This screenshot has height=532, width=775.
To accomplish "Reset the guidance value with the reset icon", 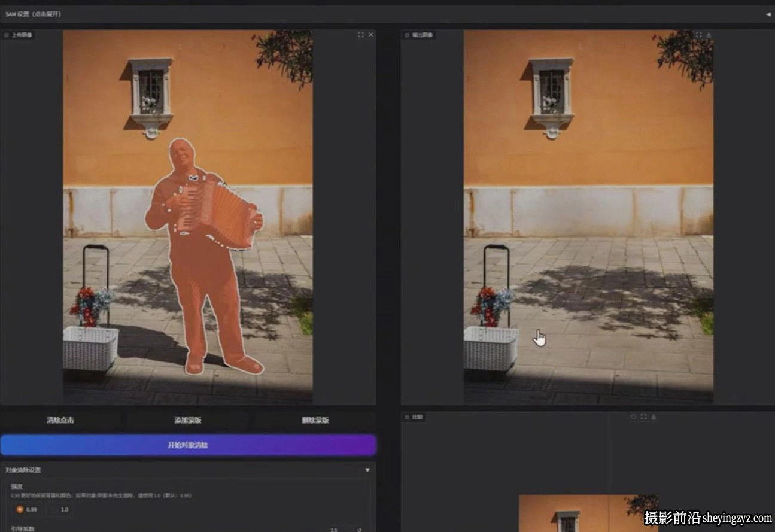I will click(x=360, y=530).
